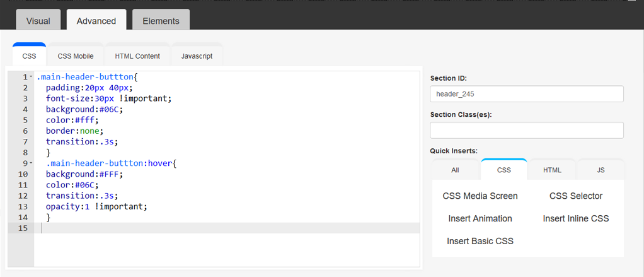Switch to HTML Content tab
644x277 pixels.
[137, 56]
